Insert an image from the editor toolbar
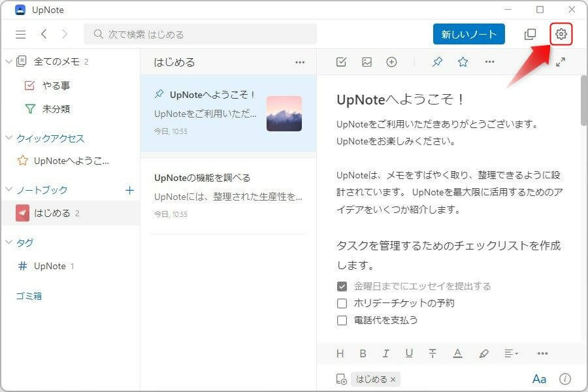This screenshot has width=588, height=392. [x=367, y=62]
